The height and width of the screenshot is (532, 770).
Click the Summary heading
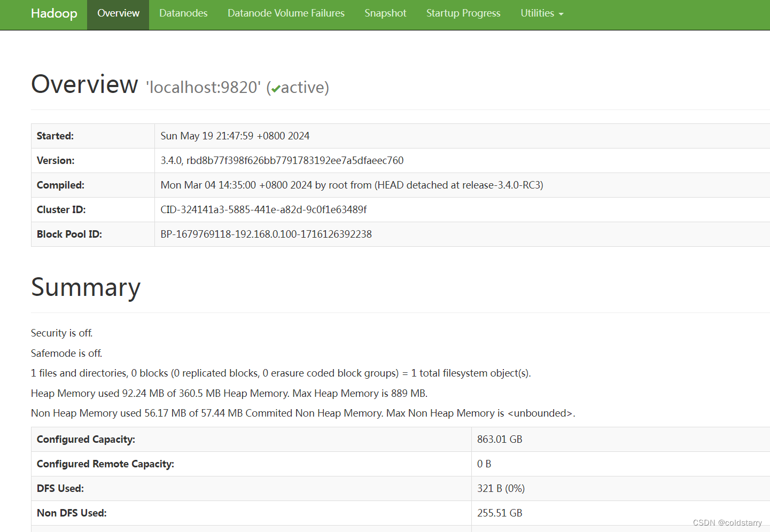(x=85, y=287)
